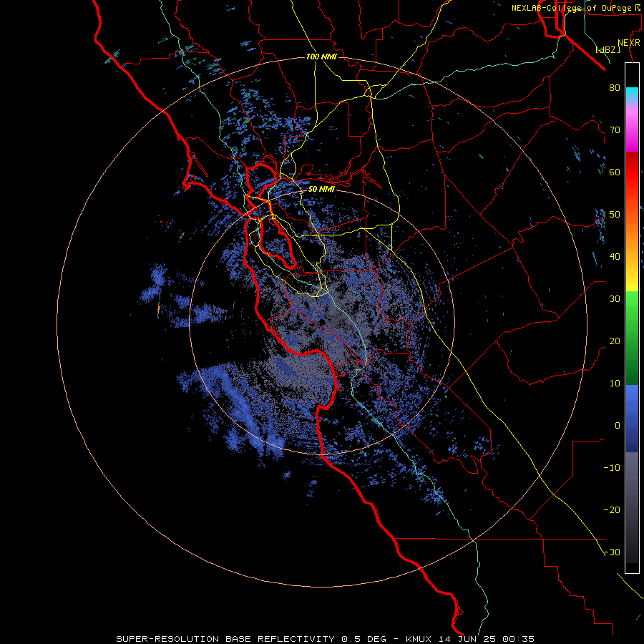Click the -10 value on the dBZ scale
The image size is (644, 644).
tap(612, 468)
